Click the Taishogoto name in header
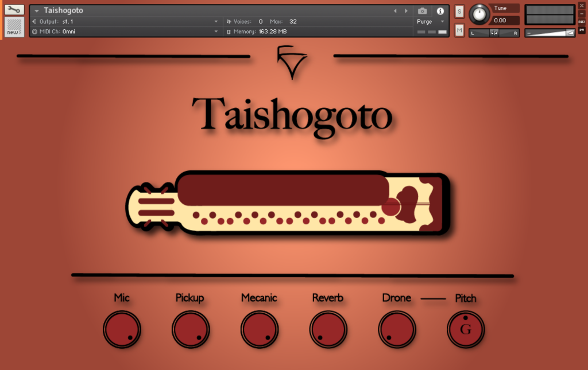 63,10
